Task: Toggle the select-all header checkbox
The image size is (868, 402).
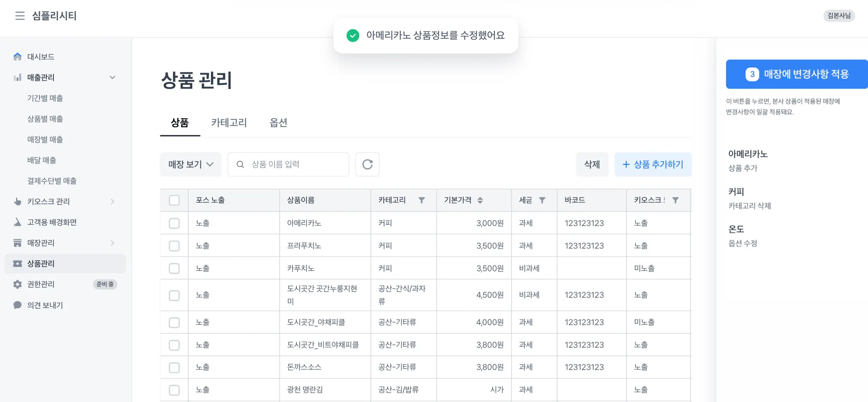Action: pyautogui.click(x=174, y=200)
